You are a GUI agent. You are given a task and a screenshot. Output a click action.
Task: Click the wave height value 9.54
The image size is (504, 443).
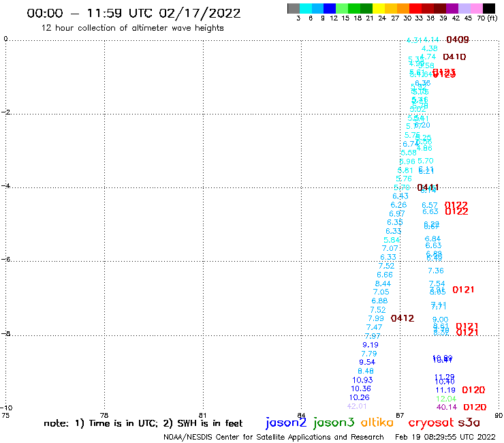(367, 362)
